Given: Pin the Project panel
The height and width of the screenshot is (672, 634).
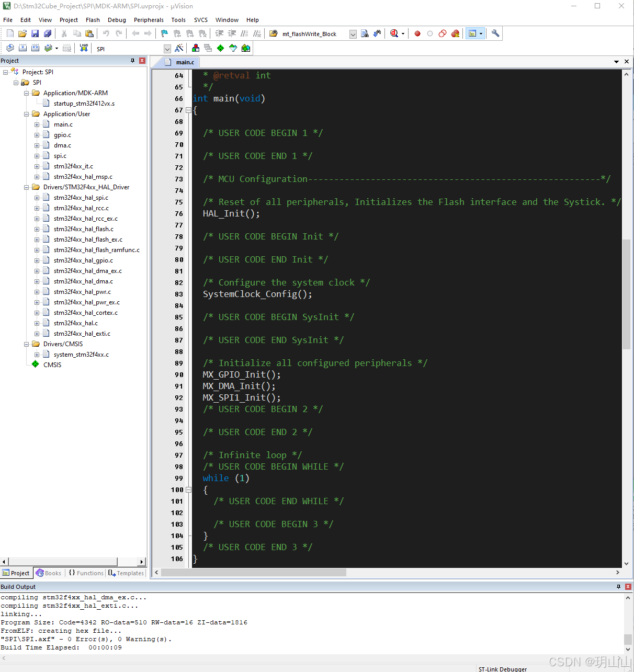Looking at the screenshot, I should click(x=132, y=61).
